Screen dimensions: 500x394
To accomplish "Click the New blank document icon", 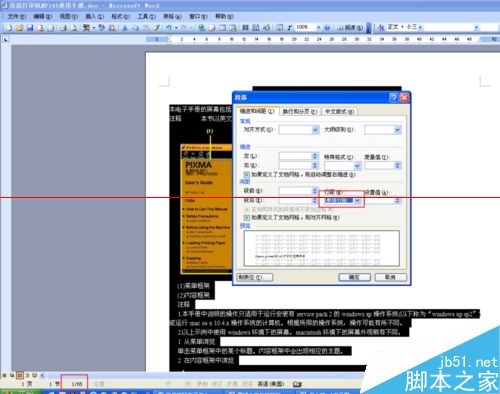I will 9,28.
